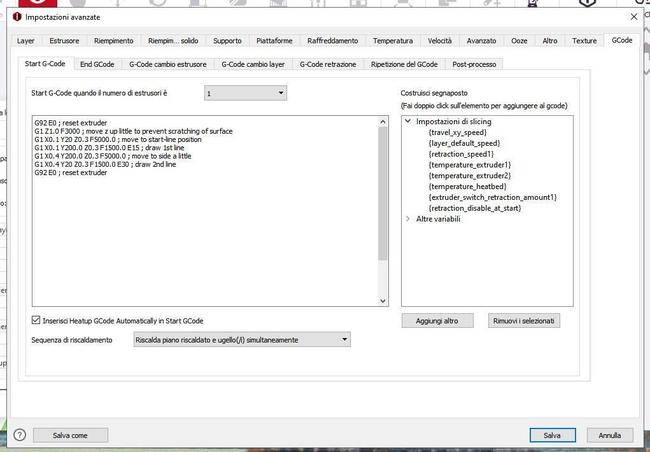The width and height of the screenshot is (650, 452).
Task: Close the Impostazioni avanzate dialog
Action: click(x=634, y=16)
